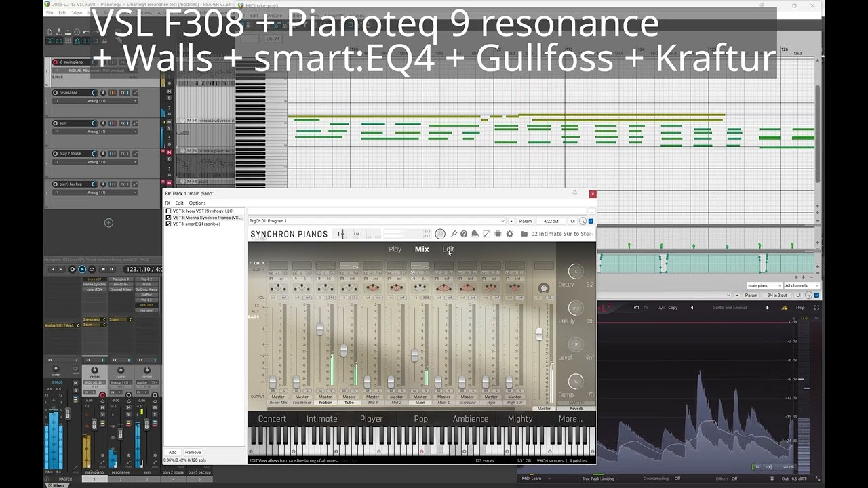The width and height of the screenshot is (868, 488).
Task: Open Synchron Pianos help question mark icon
Action: click(x=464, y=234)
